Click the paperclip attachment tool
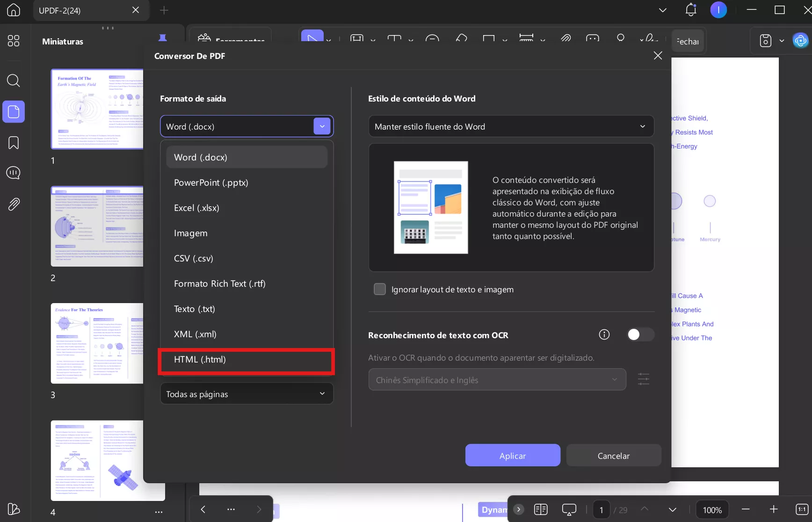812x522 pixels. pos(566,39)
